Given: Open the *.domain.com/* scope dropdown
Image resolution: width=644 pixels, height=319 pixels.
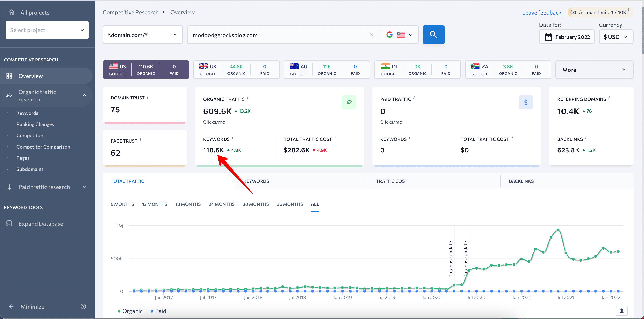Looking at the screenshot, I should point(142,35).
